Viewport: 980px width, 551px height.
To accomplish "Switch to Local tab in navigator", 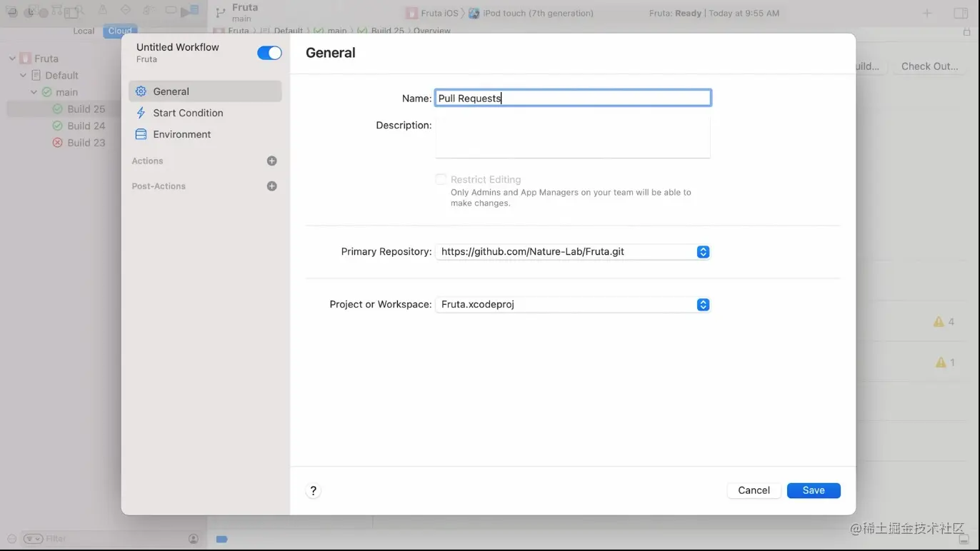I will [x=84, y=31].
